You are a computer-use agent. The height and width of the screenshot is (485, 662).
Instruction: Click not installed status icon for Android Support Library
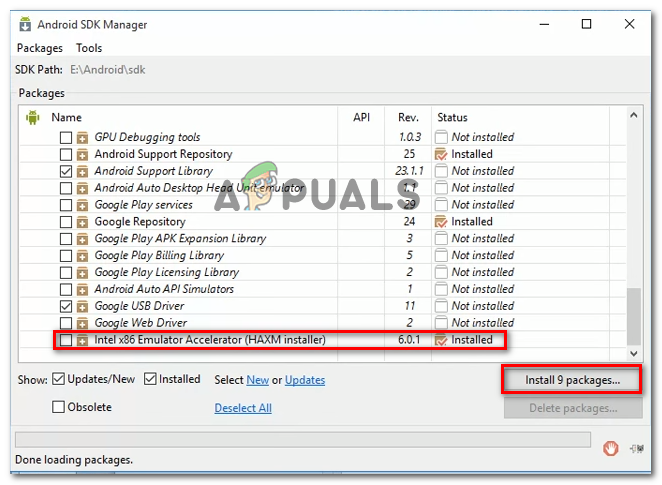click(441, 171)
